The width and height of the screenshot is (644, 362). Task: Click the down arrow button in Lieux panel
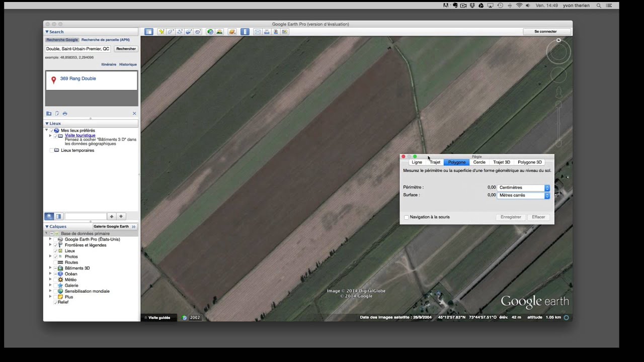(x=121, y=216)
